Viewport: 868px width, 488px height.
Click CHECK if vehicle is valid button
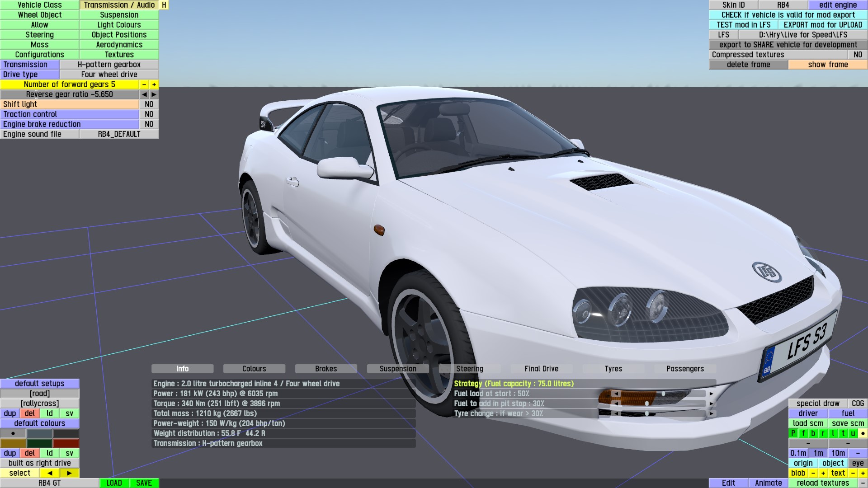[788, 15]
